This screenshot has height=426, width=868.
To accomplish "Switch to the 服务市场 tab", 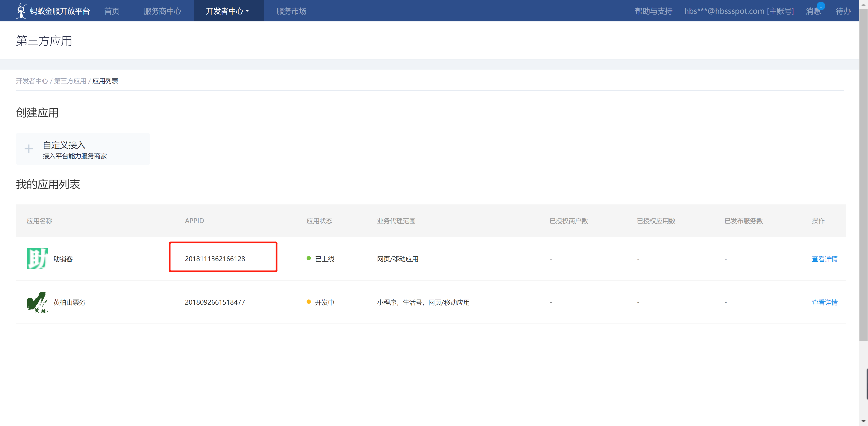I will click(291, 11).
